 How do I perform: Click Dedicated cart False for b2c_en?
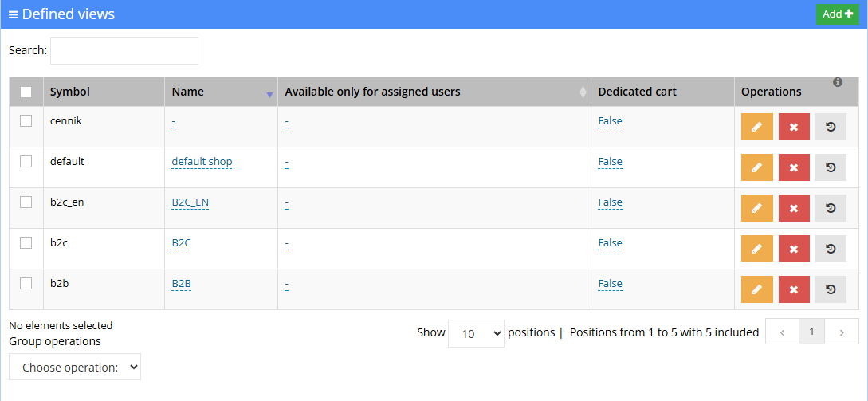610,202
